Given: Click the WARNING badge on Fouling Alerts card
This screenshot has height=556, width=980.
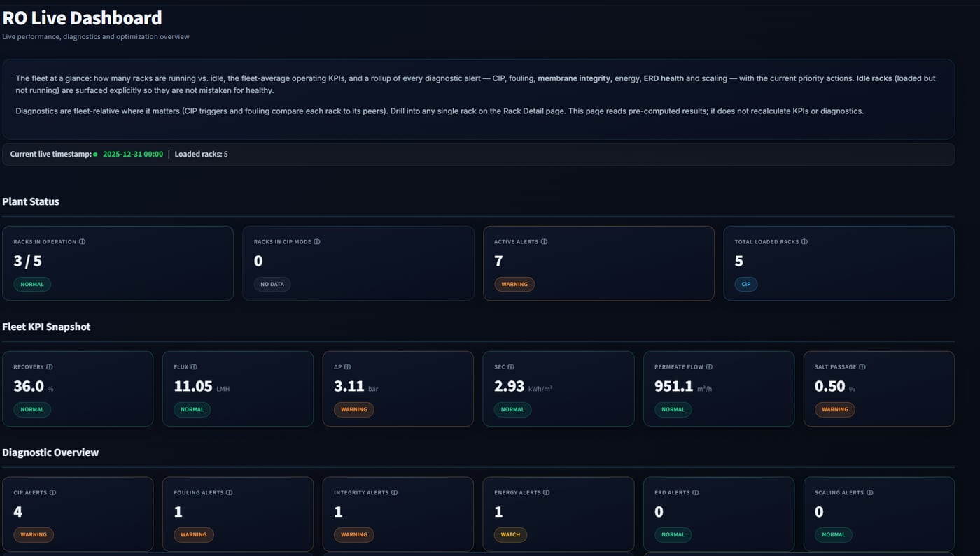Looking at the screenshot, I should click(x=194, y=535).
